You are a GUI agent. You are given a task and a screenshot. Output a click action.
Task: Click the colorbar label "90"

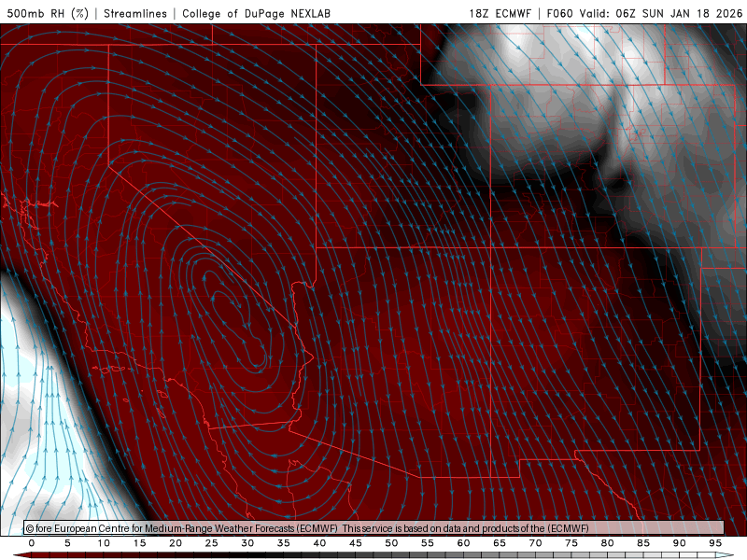(x=680, y=543)
